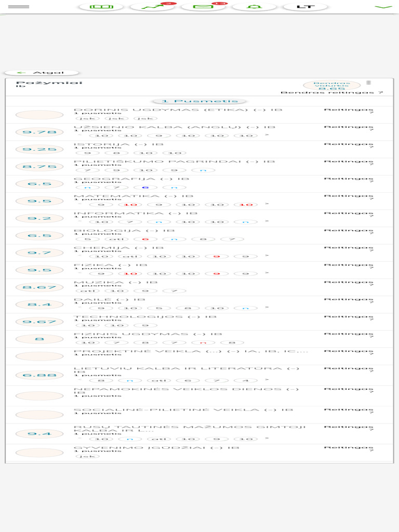Select the 1 Pusmetis tab
Image resolution: width=399 pixels, height=532 pixels.
[199, 101]
